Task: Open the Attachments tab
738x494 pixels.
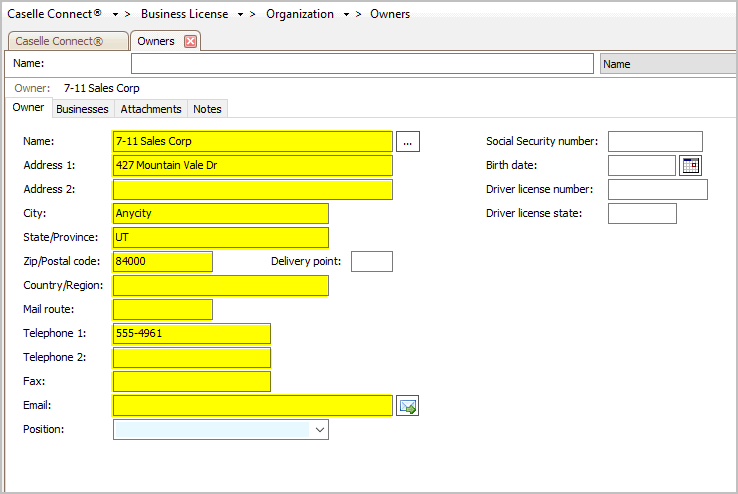Action: coord(151,109)
